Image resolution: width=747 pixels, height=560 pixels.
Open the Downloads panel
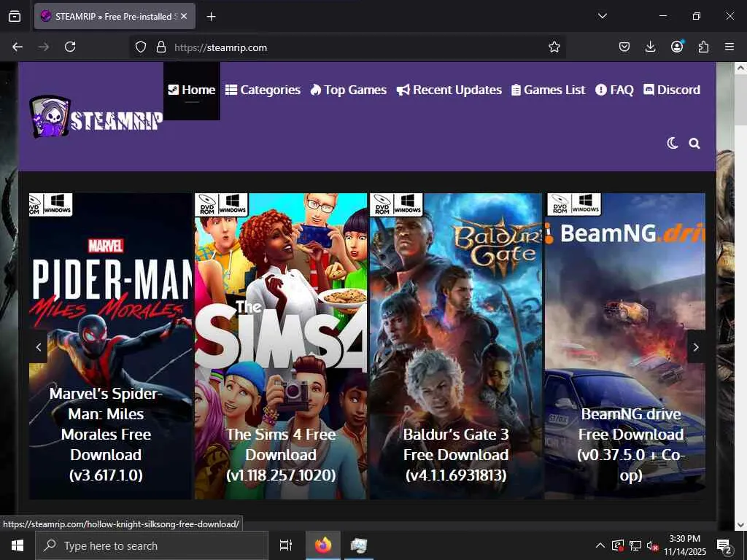[x=650, y=47]
